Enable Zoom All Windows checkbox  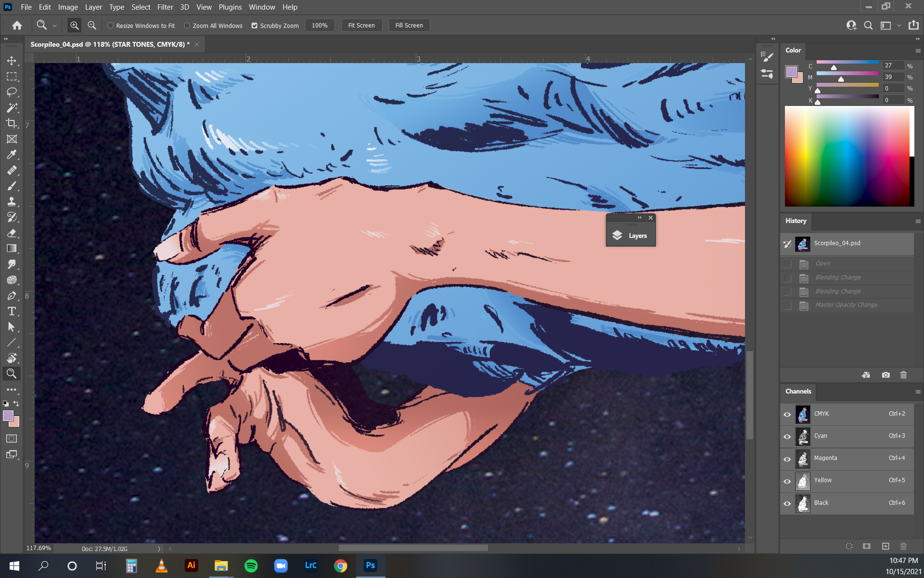tap(187, 26)
